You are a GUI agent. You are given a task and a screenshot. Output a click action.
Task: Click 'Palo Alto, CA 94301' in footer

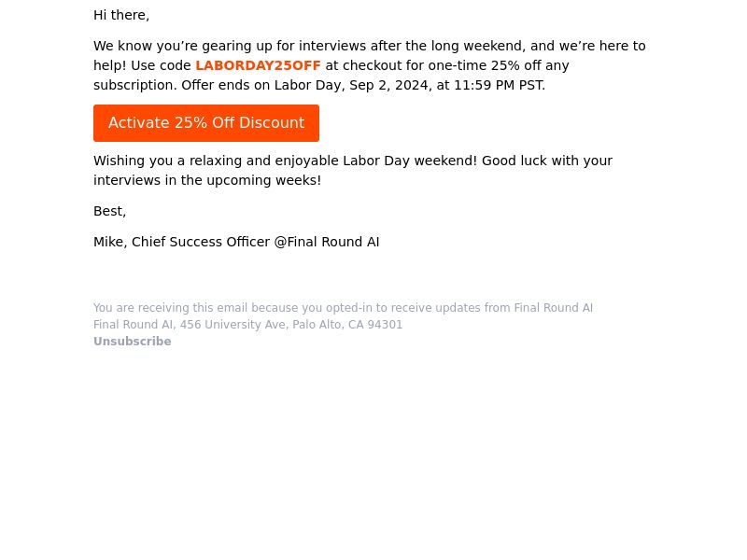[x=347, y=325]
